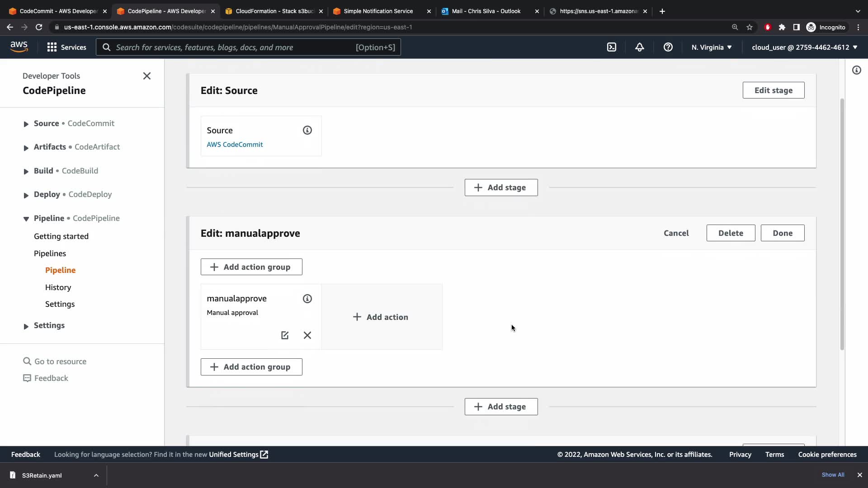Show info for manualapprove action
868x488 pixels.
click(x=307, y=299)
